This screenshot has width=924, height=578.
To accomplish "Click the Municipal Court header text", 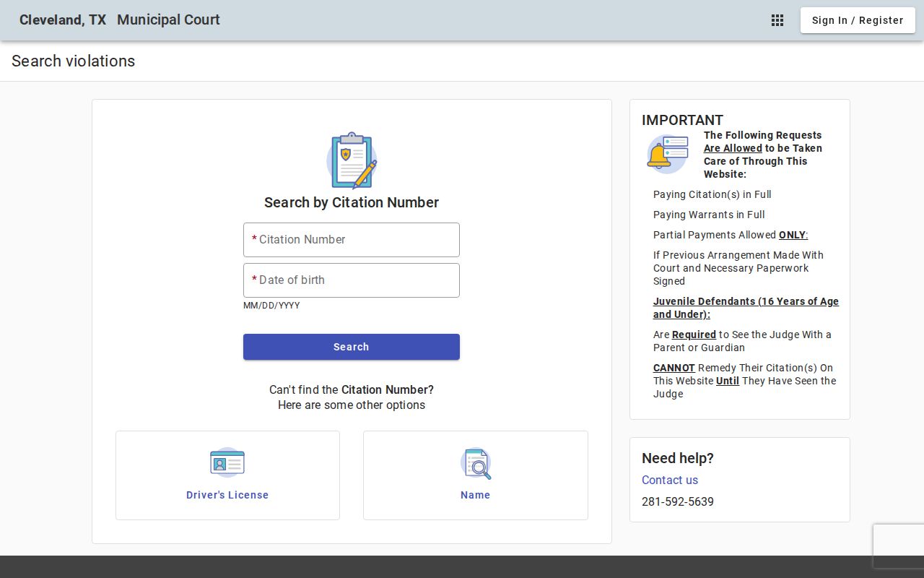I will pos(168,20).
